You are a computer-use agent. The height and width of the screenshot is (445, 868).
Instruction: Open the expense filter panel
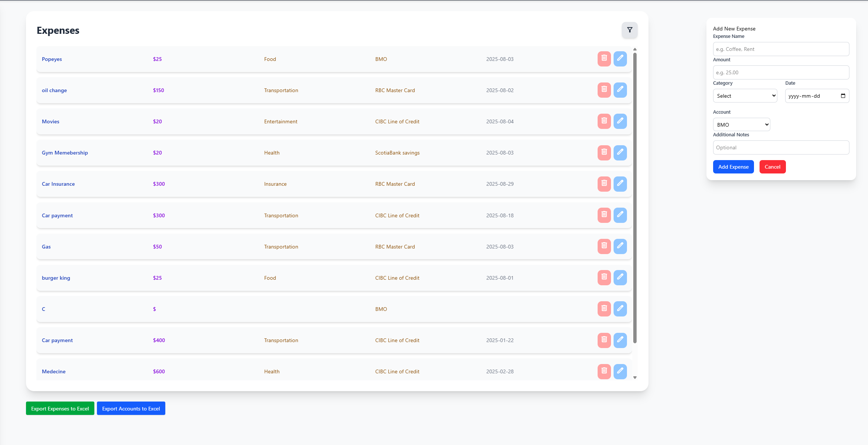click(630, 30)
